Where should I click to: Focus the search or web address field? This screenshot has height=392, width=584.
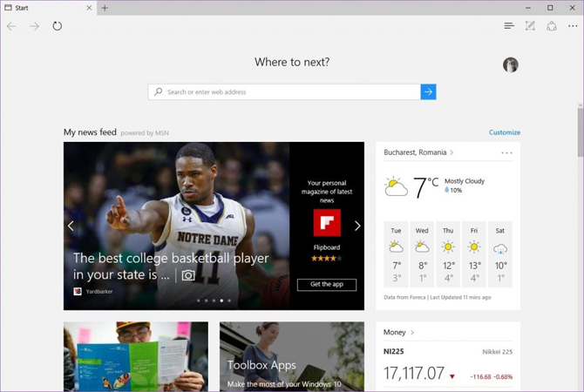pyautogui.click(x=284, y=92)
